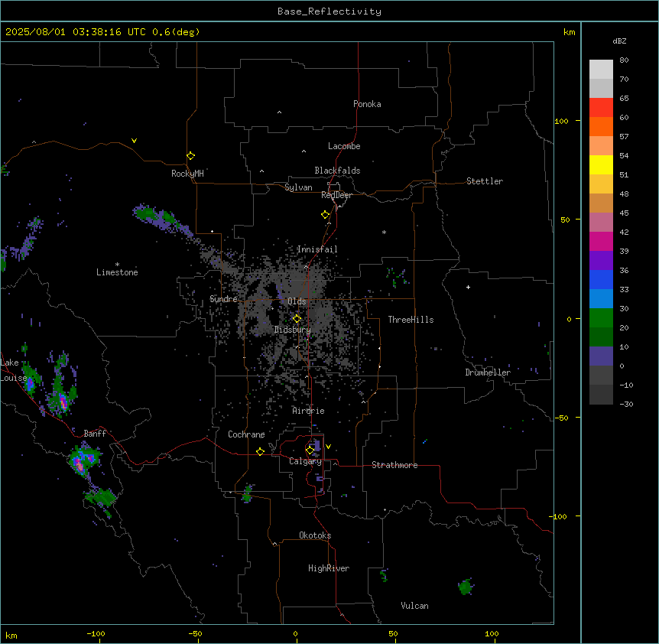Click the Airdrie label

(309, 411)
